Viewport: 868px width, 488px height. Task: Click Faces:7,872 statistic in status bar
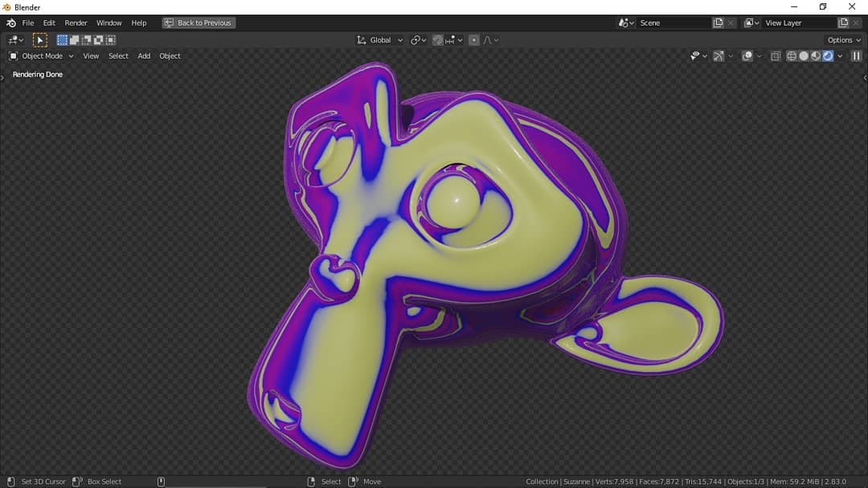tap(659, 482)
